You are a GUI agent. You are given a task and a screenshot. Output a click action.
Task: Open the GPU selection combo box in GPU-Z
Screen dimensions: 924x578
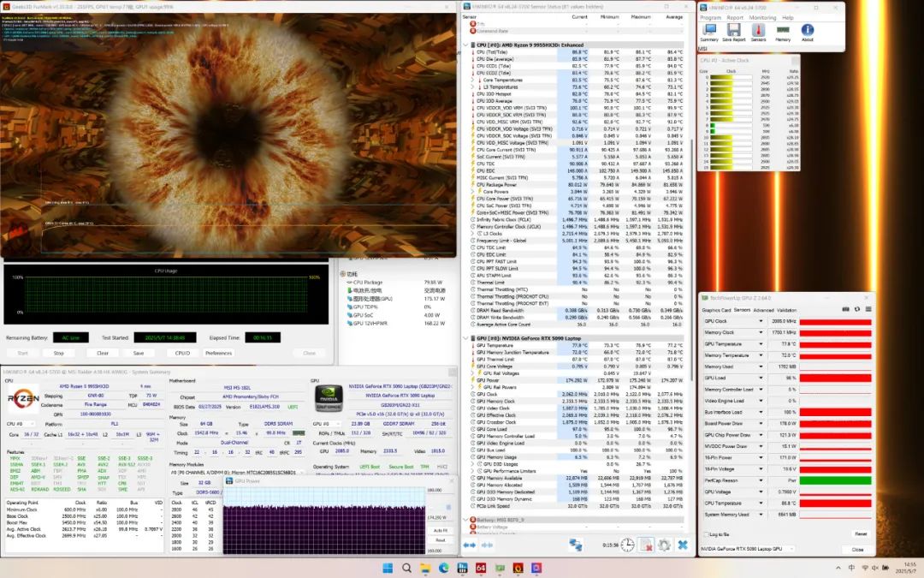click(x=747, y=549)
